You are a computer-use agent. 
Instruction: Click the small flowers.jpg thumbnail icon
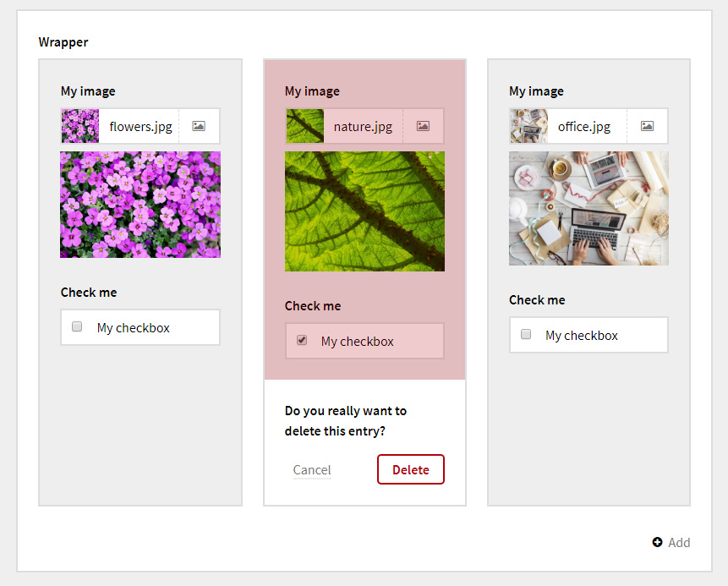tap(80, 126)
